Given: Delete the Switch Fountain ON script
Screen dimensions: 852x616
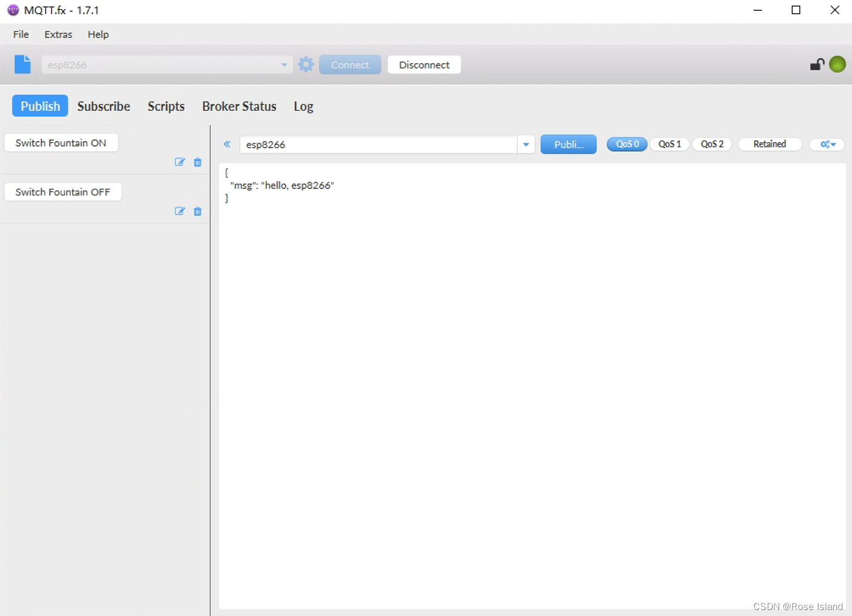Looking at the screenshot, I should point(198,162).
